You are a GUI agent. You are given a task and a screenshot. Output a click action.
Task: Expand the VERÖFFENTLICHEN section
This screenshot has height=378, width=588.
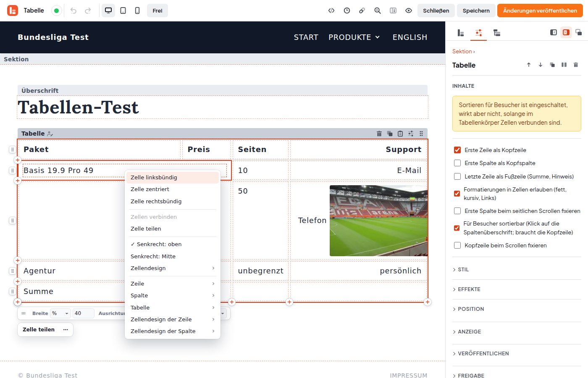(517, 354)
